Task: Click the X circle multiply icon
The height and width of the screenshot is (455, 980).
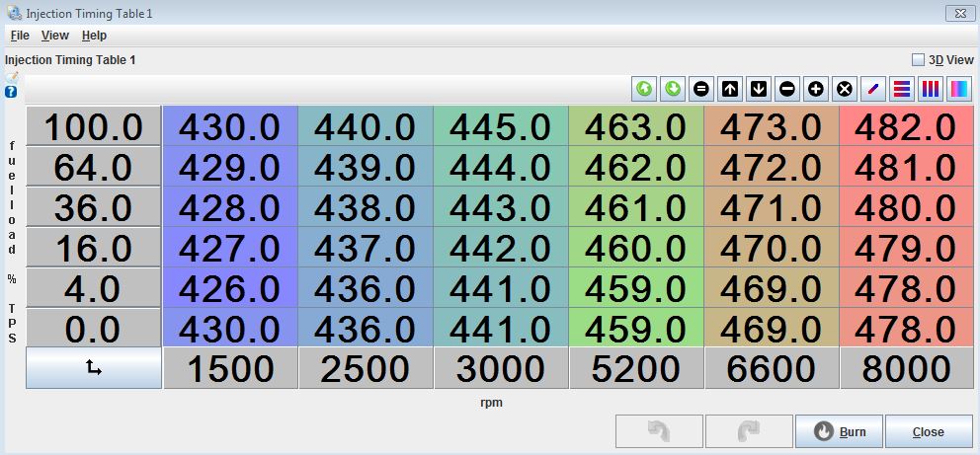Action: tap(845, 89)
